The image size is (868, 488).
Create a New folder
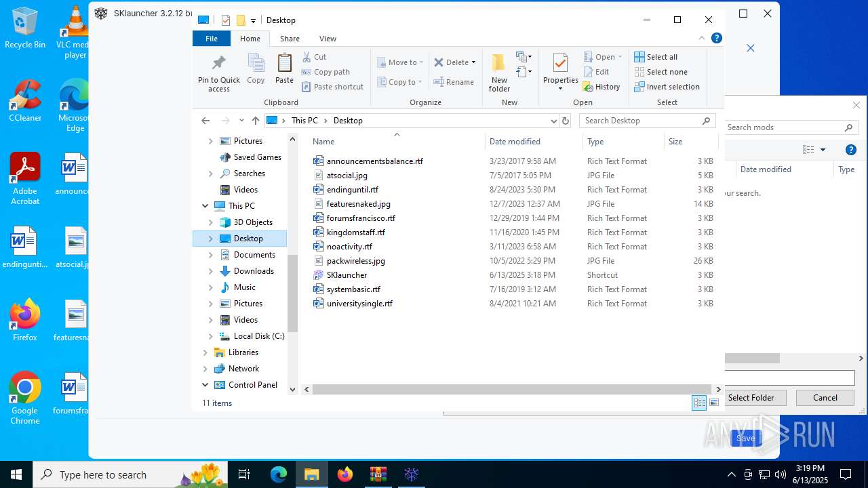point(499,73)
